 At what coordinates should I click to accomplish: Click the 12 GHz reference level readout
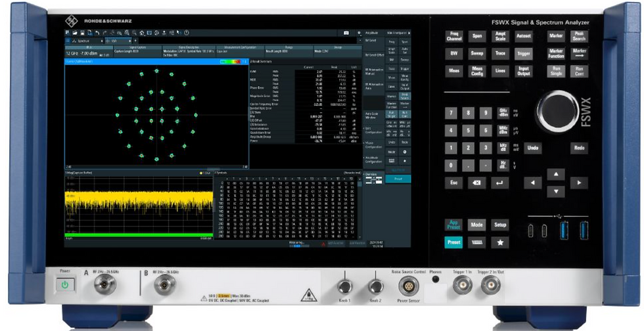[x=81, y=53]
